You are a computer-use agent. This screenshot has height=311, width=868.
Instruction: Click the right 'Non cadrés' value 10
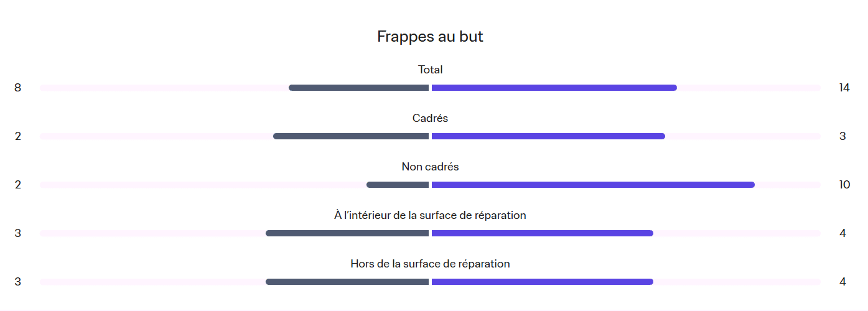click(x=844, y=185)
